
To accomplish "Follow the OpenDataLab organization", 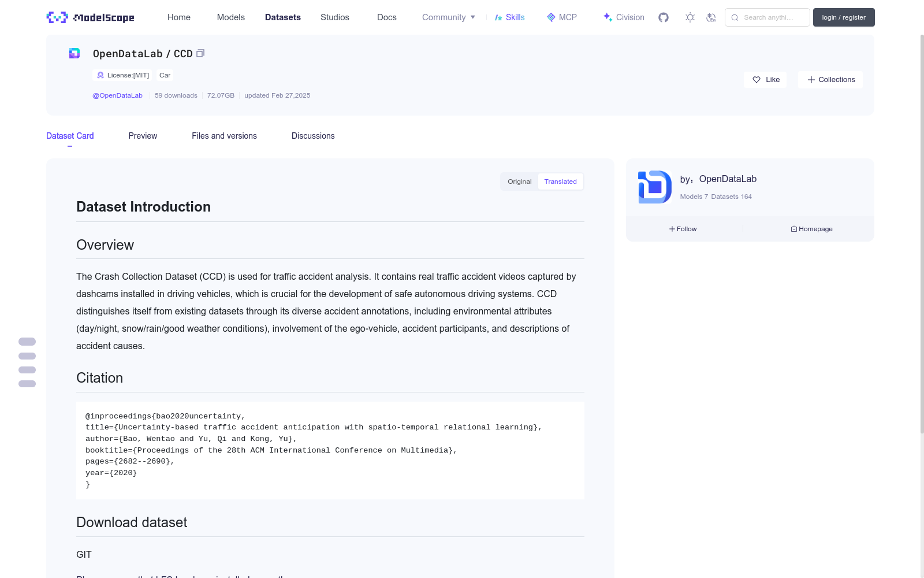I will pos(683,229).
